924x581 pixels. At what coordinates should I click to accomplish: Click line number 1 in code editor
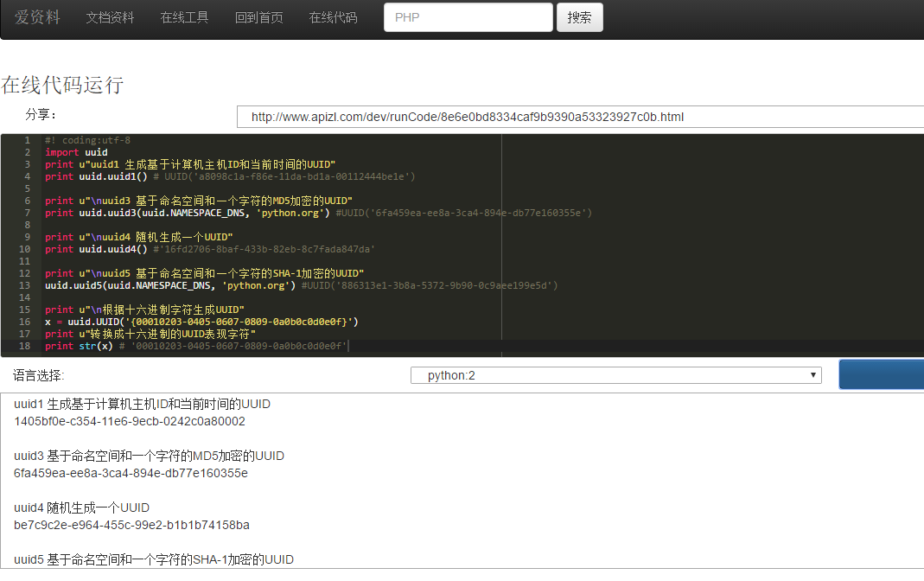click(27, 139)
